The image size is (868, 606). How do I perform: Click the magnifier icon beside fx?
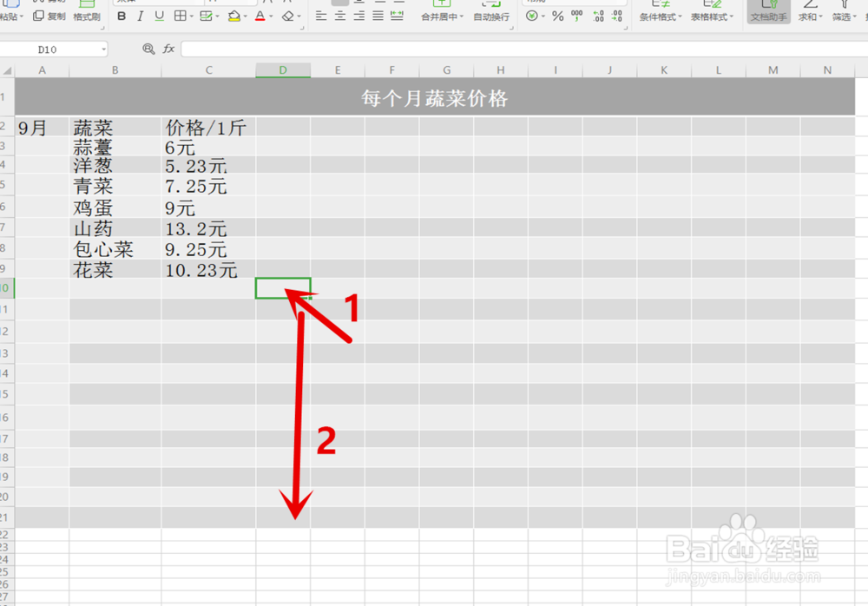(148, 49)
